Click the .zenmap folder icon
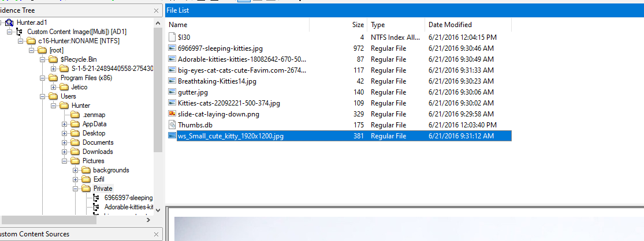This screenshot has width=644, height=241. pos(75,115)
